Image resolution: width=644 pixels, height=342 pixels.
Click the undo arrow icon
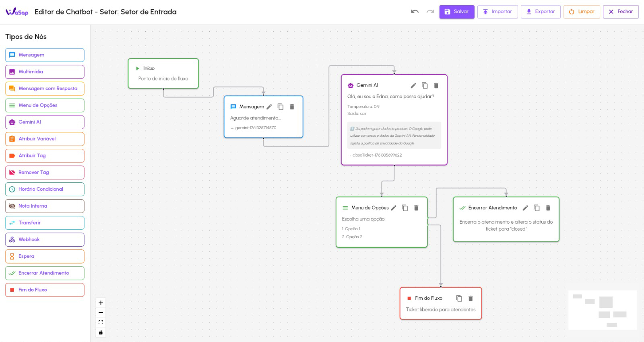(x=415, y=12)
